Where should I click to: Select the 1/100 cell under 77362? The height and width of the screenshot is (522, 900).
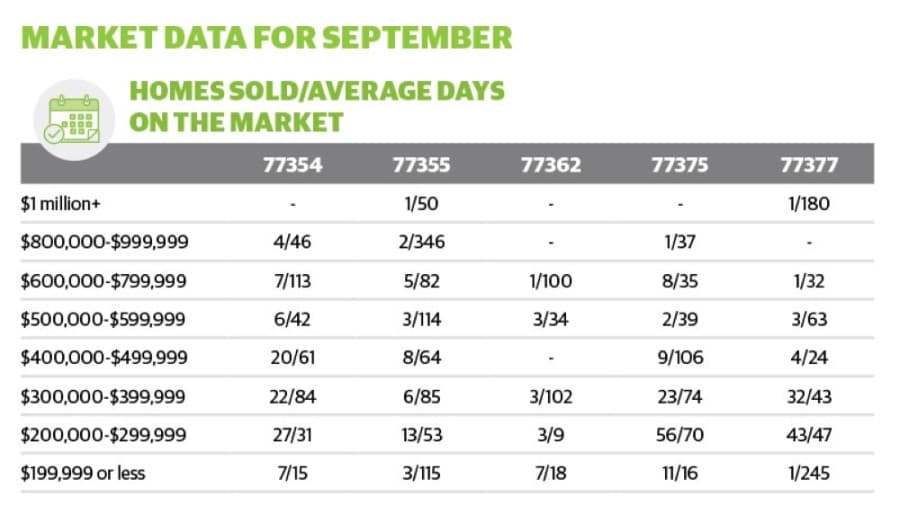(x=551, y=281)
